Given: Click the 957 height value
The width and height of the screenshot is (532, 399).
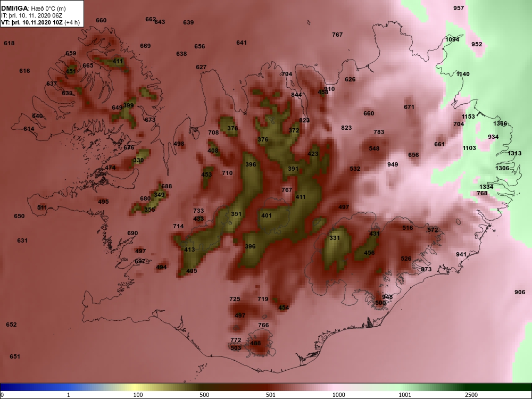Looking at the screenshot, I should [459, 8].
